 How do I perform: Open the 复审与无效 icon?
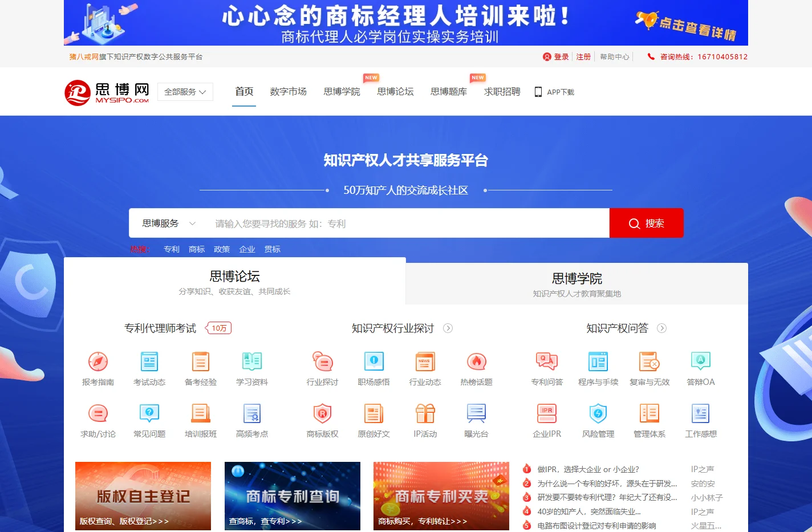[x=649, y=362]
